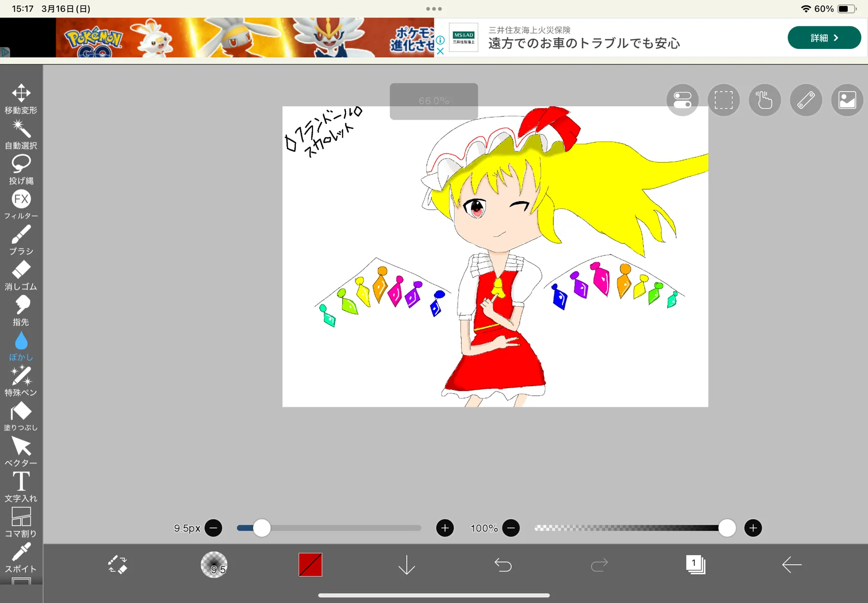Open the ad info icon
The height and width of the screenshot is (603, 868).
(440, 40)
